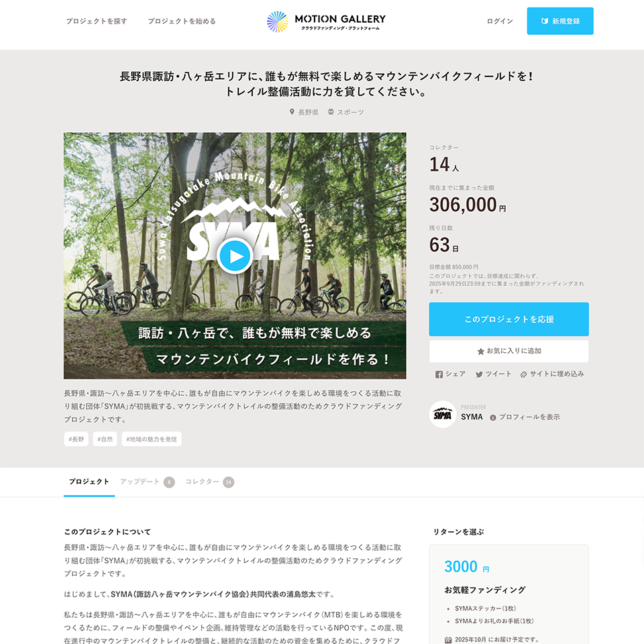Open the プロジェクトを始める menu item

(x=182, y=21)
